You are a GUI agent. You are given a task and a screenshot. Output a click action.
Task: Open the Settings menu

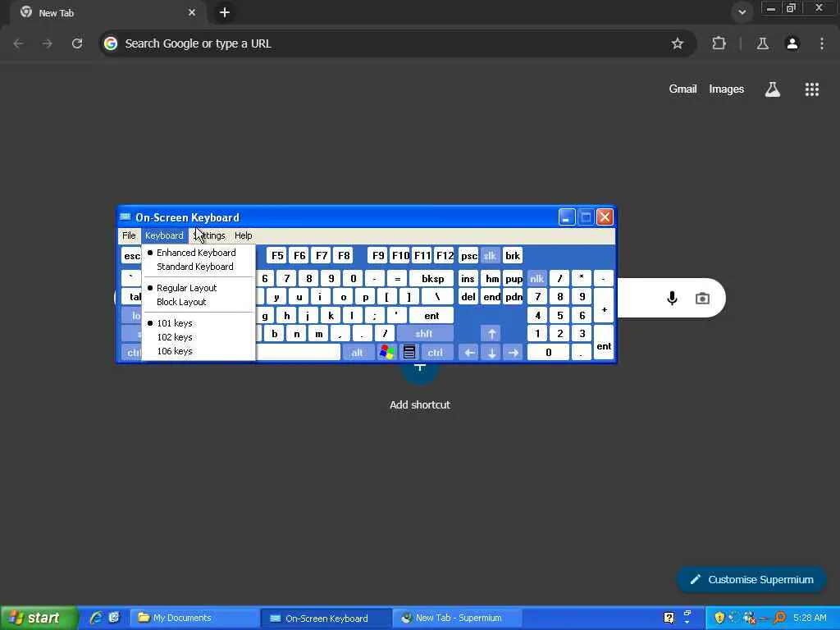[x=210, y=235]
